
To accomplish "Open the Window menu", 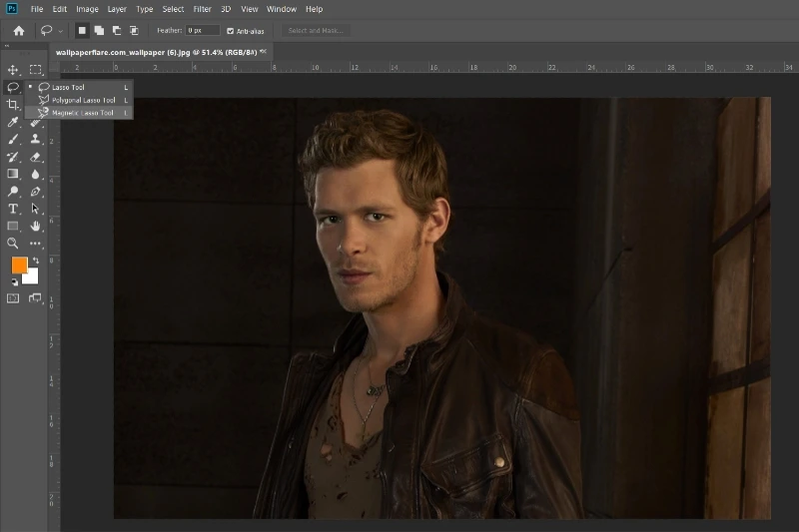I will [x=282, y=9].
